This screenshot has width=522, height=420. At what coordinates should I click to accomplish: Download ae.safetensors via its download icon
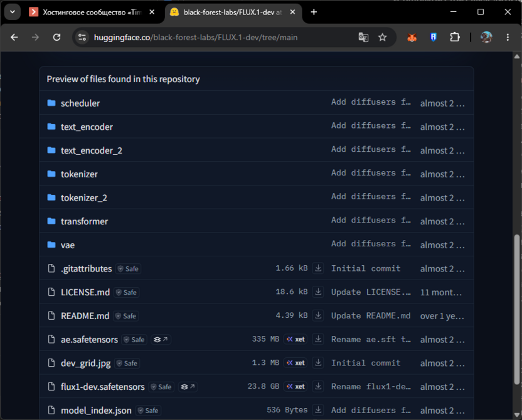318,339
